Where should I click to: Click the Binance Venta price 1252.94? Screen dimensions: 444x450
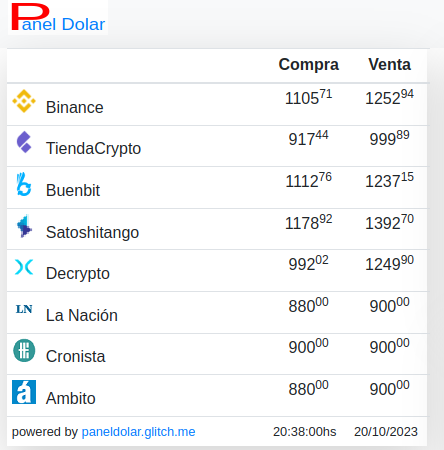[389, 97]
